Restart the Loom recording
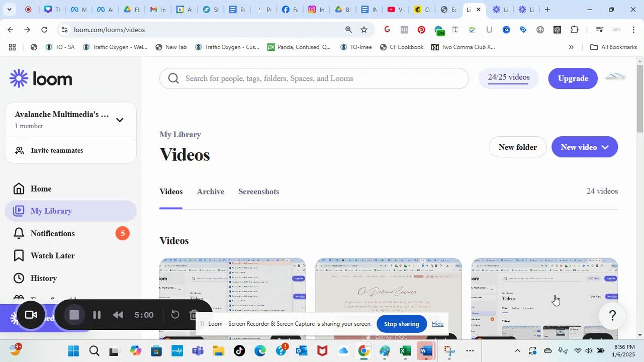The image size is (644, 362). click(175, 315)
